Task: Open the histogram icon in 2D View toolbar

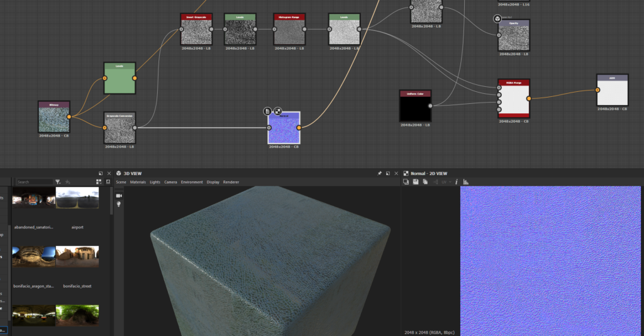Action: pos(466,182)
